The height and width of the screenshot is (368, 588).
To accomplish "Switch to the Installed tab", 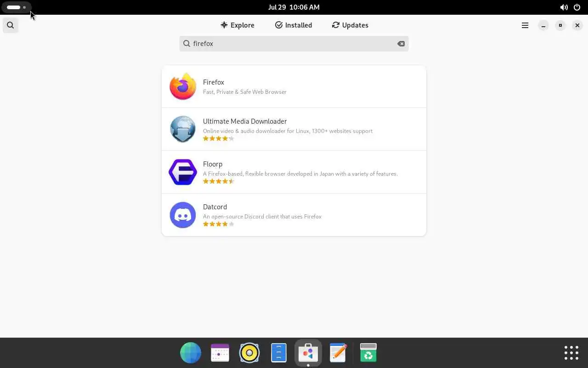I will pyautogui.click(x=294, y=25).
